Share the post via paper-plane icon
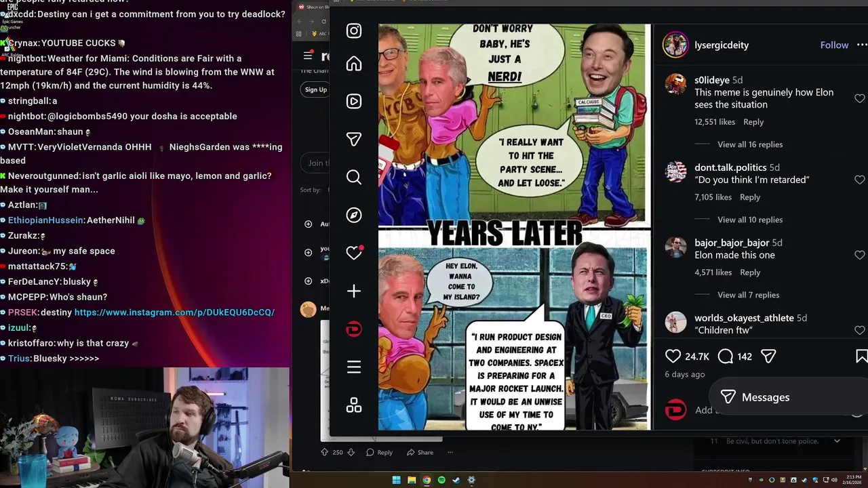This screenshot has width=868, height=488. tap(768, 356)
